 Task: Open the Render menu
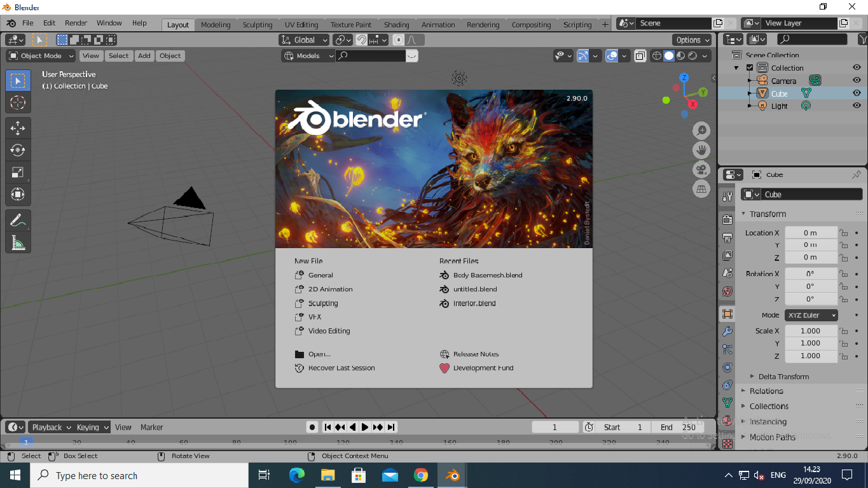point(76,23)
